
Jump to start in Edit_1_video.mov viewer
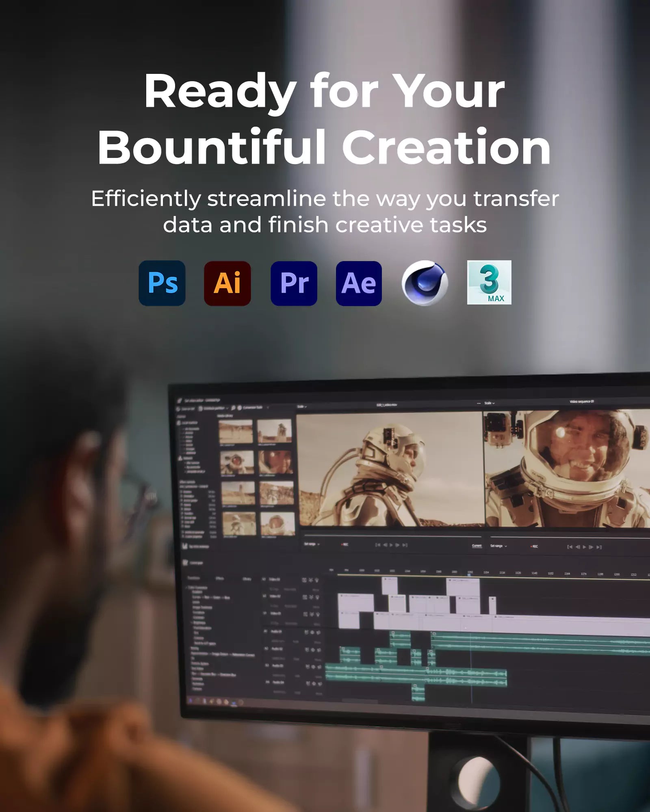pos(378,545)
